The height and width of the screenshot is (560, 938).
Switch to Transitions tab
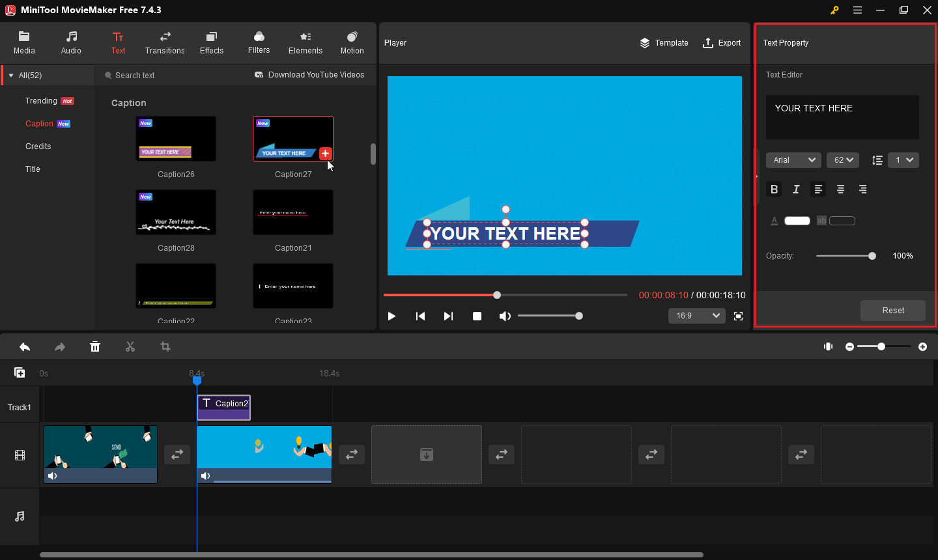[x=165, y=42]
